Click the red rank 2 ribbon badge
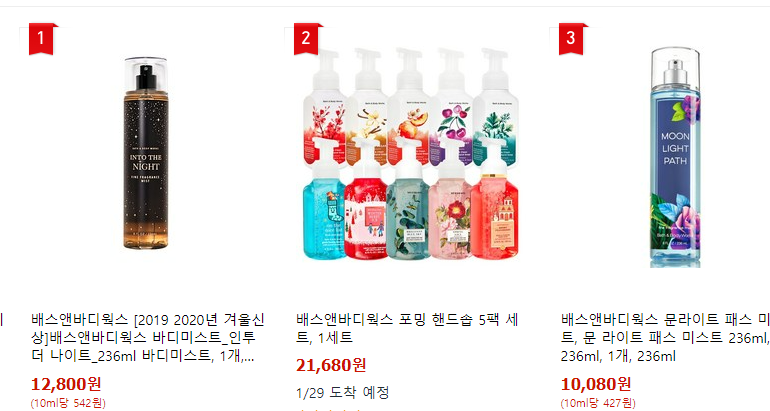The image size is (770, 411). tap(306, 38)
